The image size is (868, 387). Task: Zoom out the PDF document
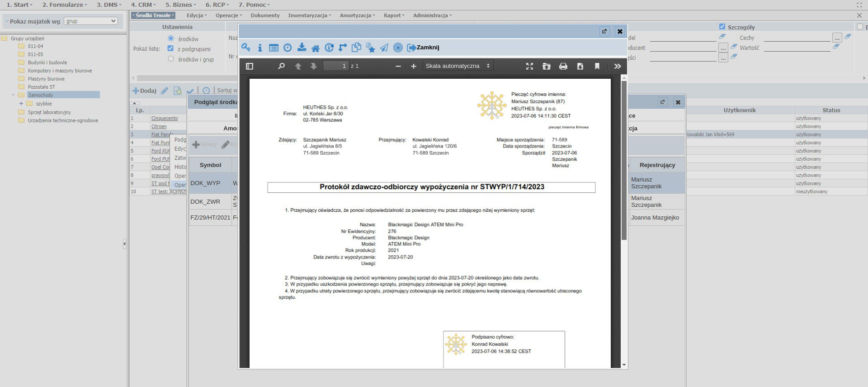click(398, 66)
